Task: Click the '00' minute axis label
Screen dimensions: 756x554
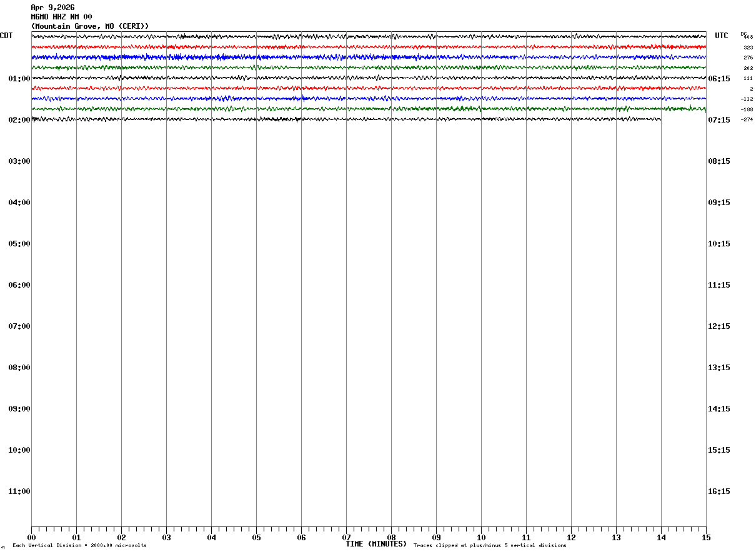Action: (x=31, y=538)
